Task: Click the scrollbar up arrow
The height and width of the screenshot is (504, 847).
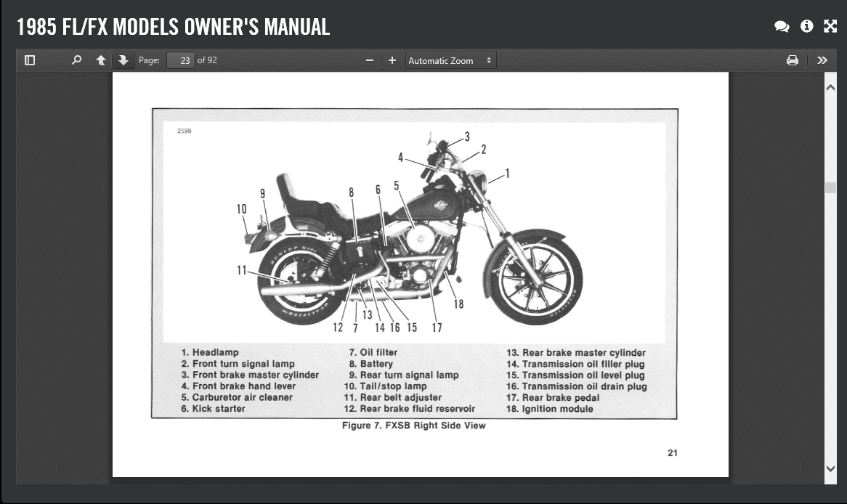Action: tap(830, 87)
